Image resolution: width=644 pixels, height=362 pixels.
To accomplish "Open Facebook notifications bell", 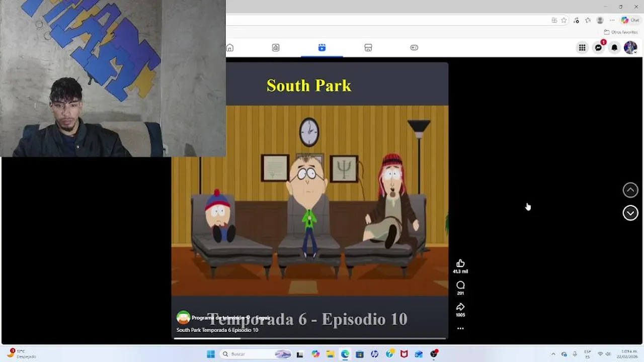I will [x=614, y=48].
